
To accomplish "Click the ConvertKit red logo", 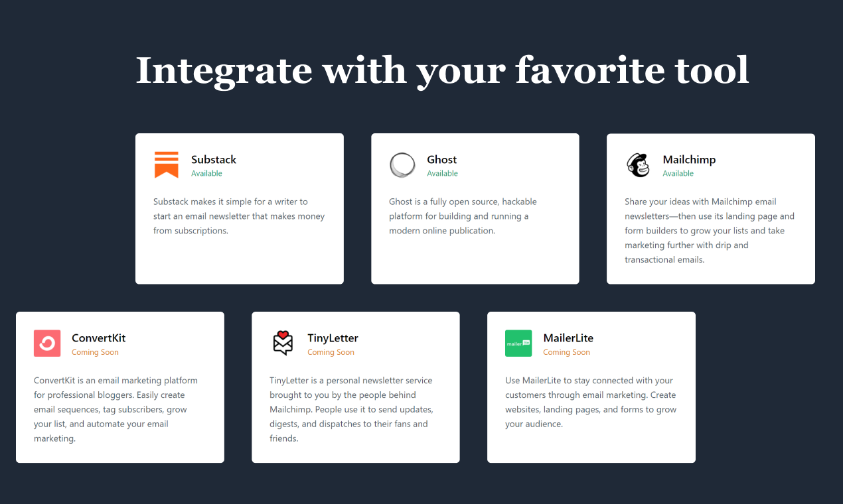I will [x=47, y=344].
